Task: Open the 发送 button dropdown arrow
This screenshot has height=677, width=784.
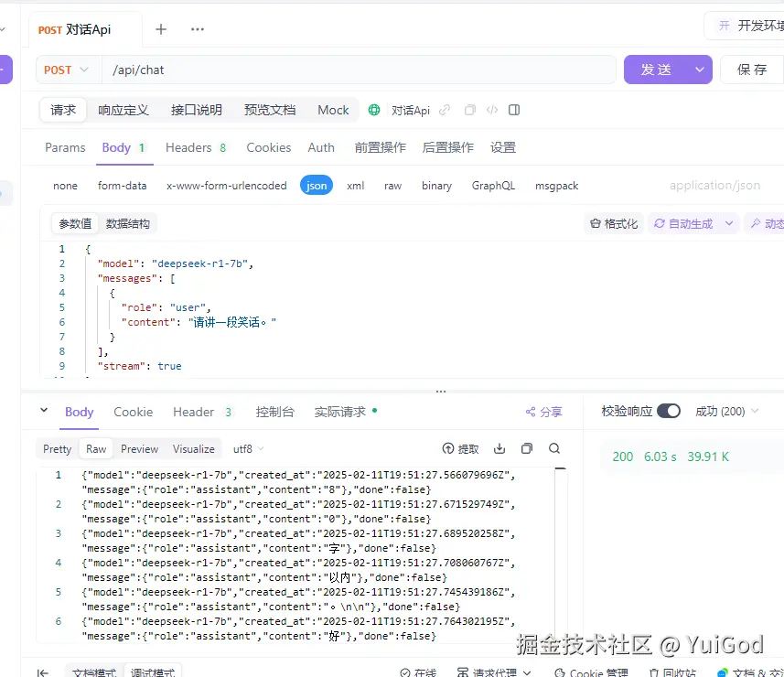Action: click(700, 70)
